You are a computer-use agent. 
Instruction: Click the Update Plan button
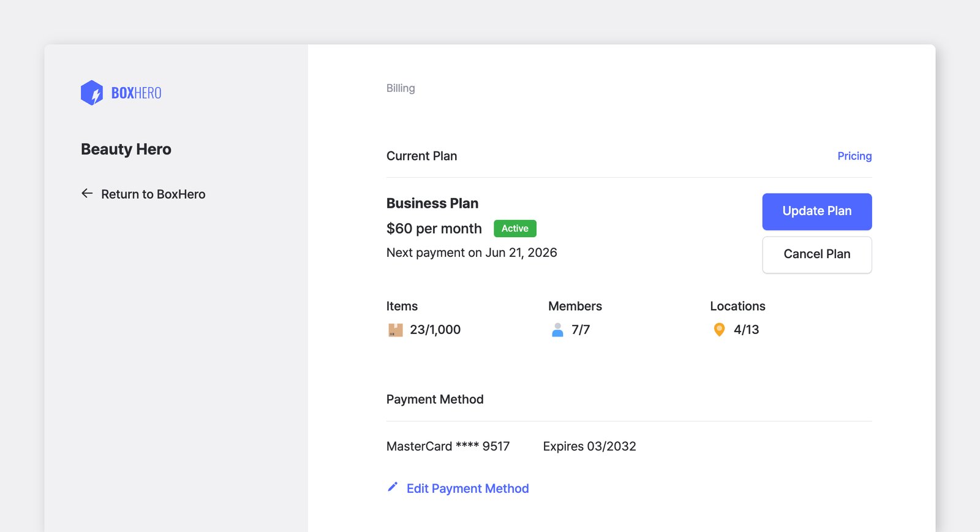pos(817,211)
